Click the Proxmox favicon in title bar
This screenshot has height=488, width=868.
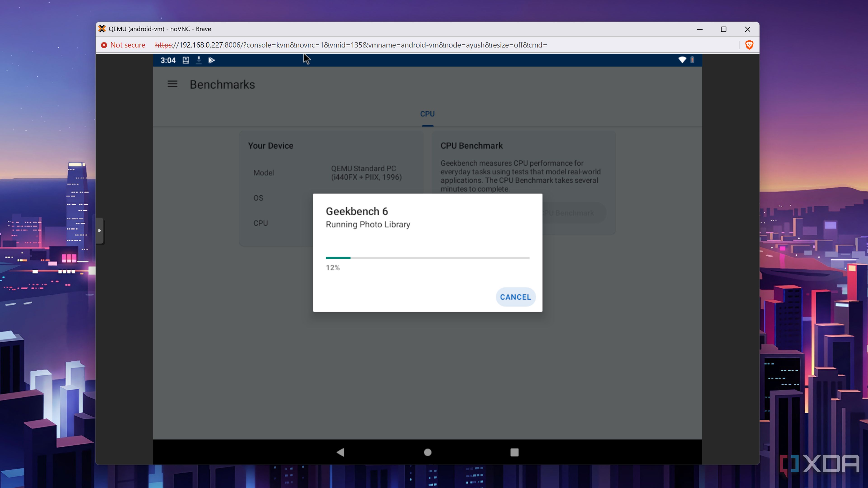point(102,29)
